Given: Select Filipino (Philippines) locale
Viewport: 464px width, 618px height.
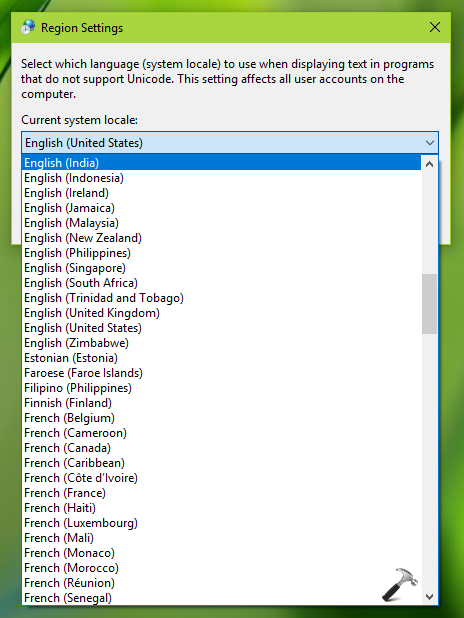Looking at the screenshot, I should [x=222, y=388].
